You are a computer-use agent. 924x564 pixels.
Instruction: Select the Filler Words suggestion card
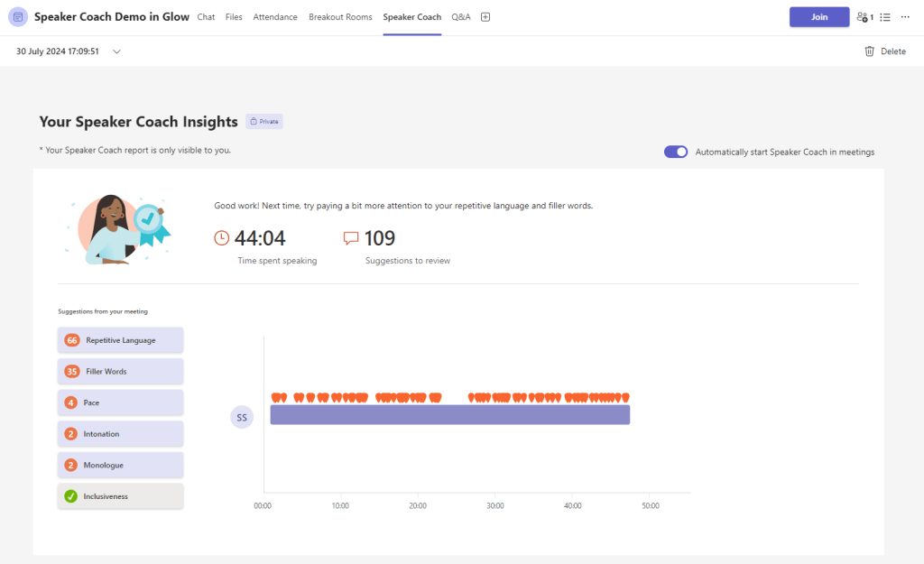point(120,371)
